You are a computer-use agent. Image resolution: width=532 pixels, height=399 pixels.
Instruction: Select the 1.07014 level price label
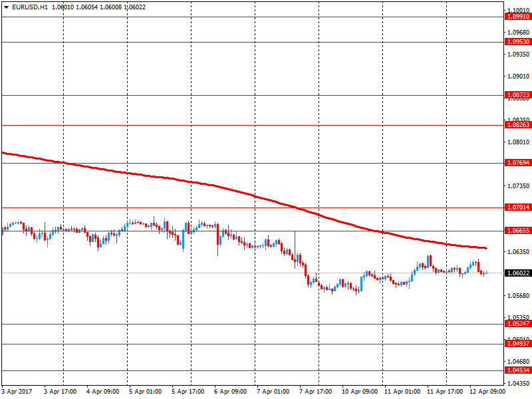point(518,207)
